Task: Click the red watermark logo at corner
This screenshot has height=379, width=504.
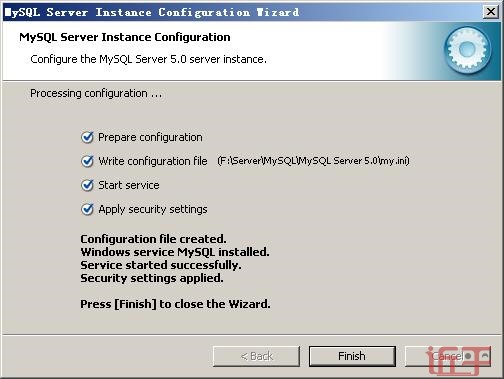Action: (458, 359)
